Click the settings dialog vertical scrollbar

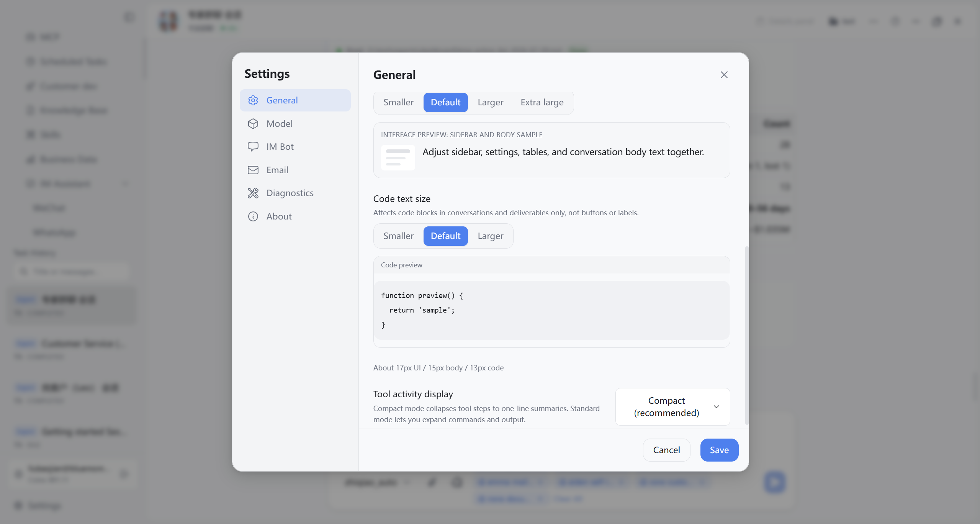point(746,335)
